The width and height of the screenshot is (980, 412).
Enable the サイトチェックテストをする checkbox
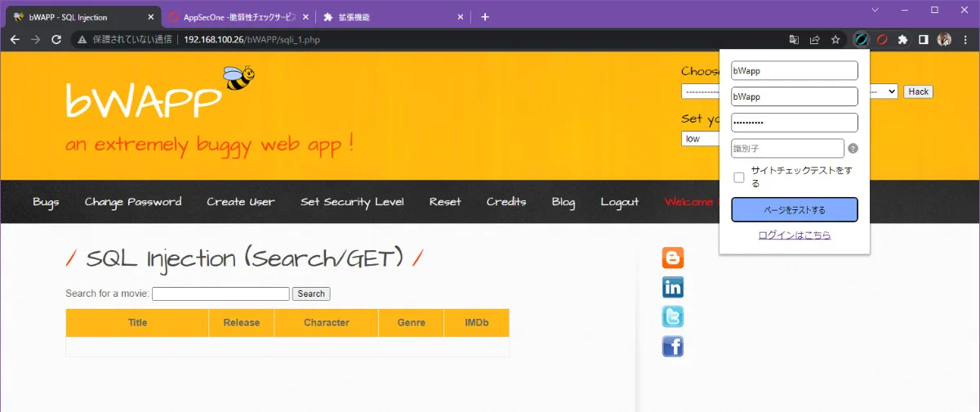pos(739,177)
